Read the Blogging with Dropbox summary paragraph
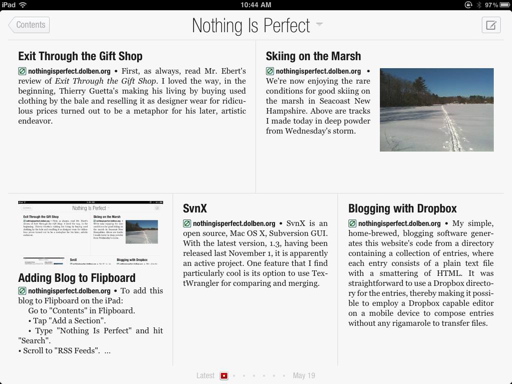 point(421,273)
